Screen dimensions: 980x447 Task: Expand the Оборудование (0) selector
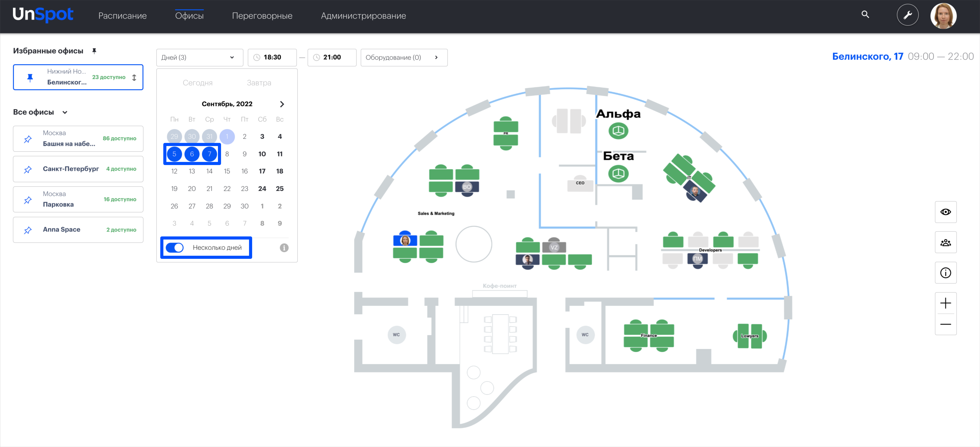tap(404, 57)
